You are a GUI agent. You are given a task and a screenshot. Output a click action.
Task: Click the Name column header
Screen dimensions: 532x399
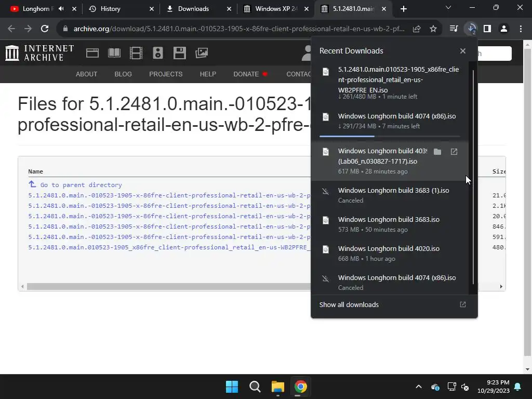36,171
